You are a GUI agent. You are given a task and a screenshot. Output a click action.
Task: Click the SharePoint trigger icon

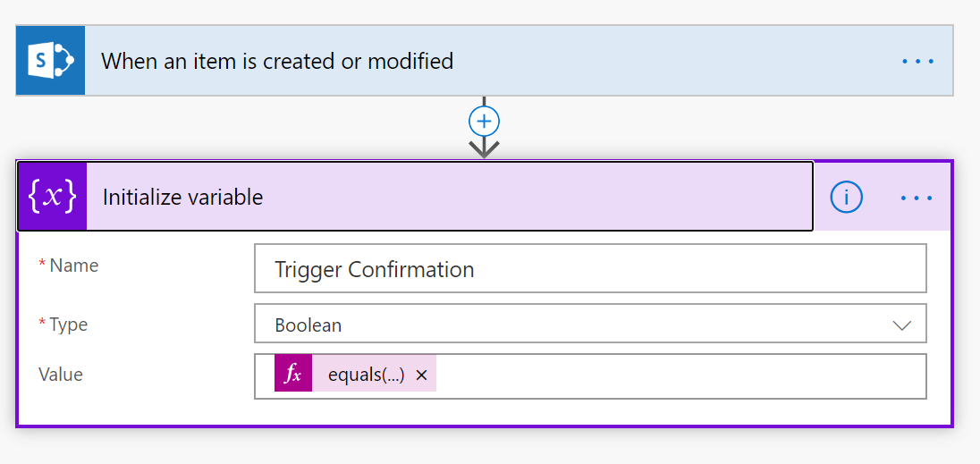(x=50, y=61)
